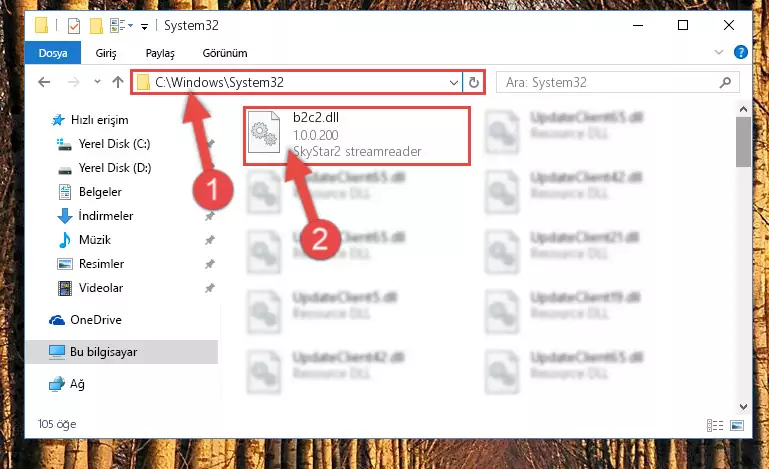The image size is (769, 469).
Task: Click the Back navigation arrow
Action: click(x=44, y=82)
